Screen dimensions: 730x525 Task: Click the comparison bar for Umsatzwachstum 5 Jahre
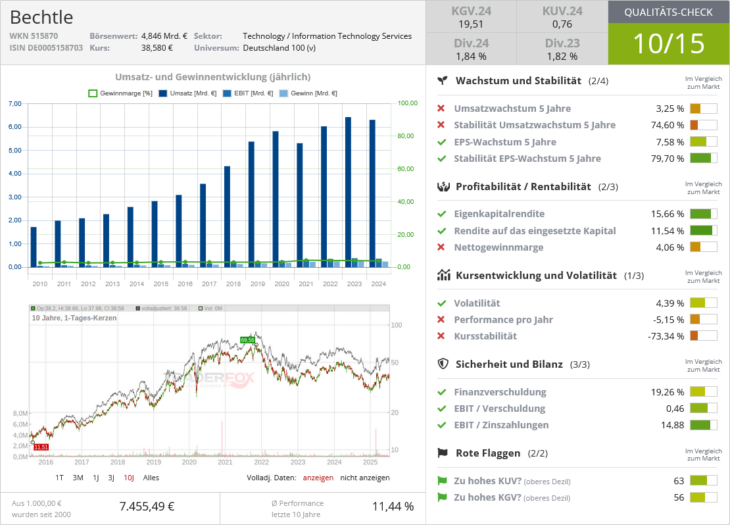coord(703,108)
